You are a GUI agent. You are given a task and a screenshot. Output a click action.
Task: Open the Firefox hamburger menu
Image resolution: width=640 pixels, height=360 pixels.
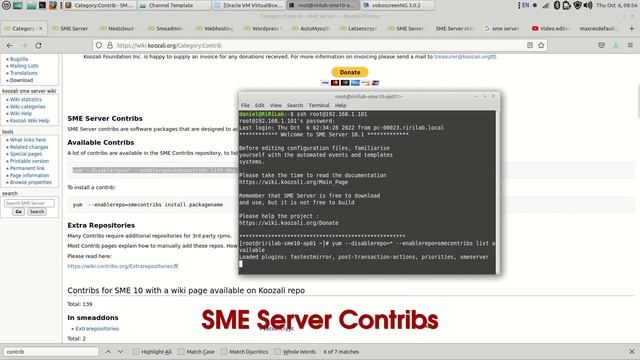click(x=630, y=45)
